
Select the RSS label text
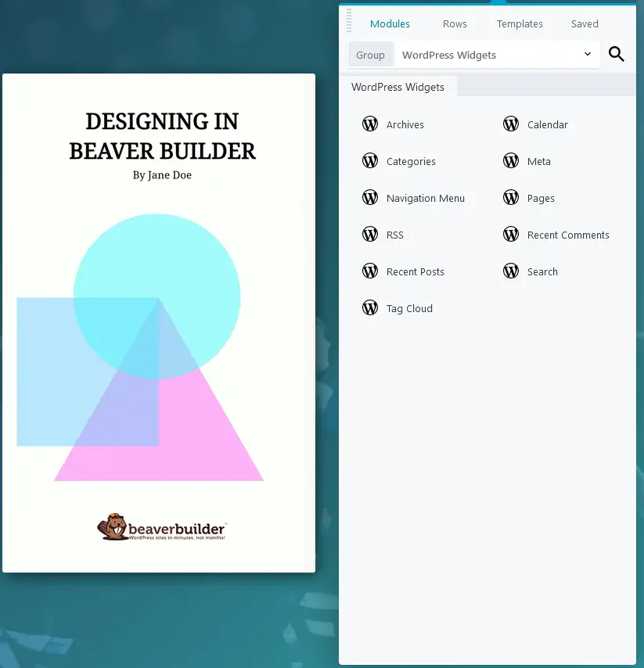394,235
